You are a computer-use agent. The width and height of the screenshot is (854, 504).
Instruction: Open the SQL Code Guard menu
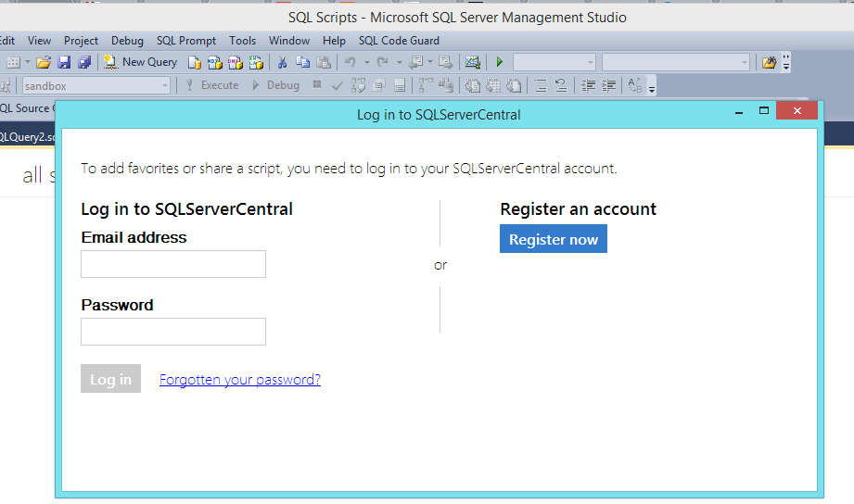pos(399,41)
